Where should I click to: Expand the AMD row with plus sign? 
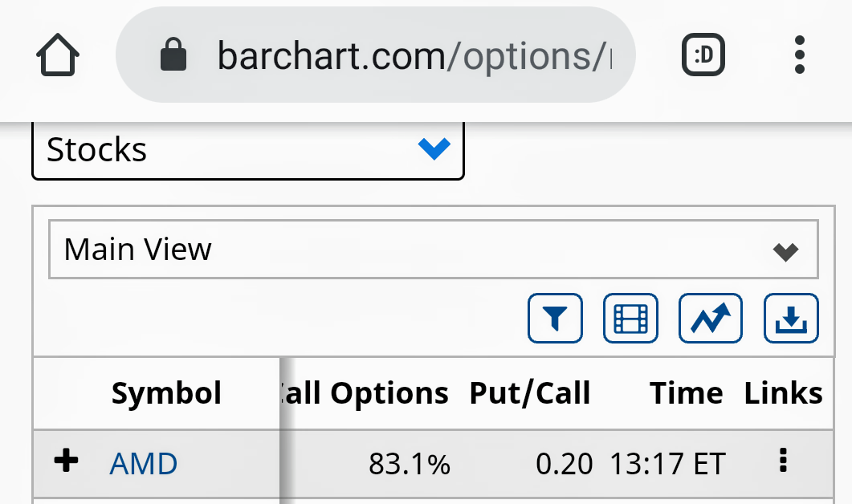[67, 461]
